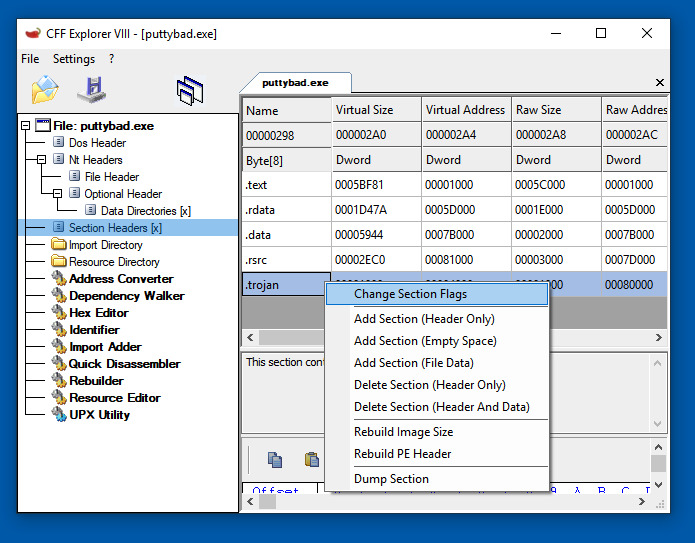Screen dimensions: 695x543
Task: Close the puttybad.exe document tab
Action: click(660, 83)
